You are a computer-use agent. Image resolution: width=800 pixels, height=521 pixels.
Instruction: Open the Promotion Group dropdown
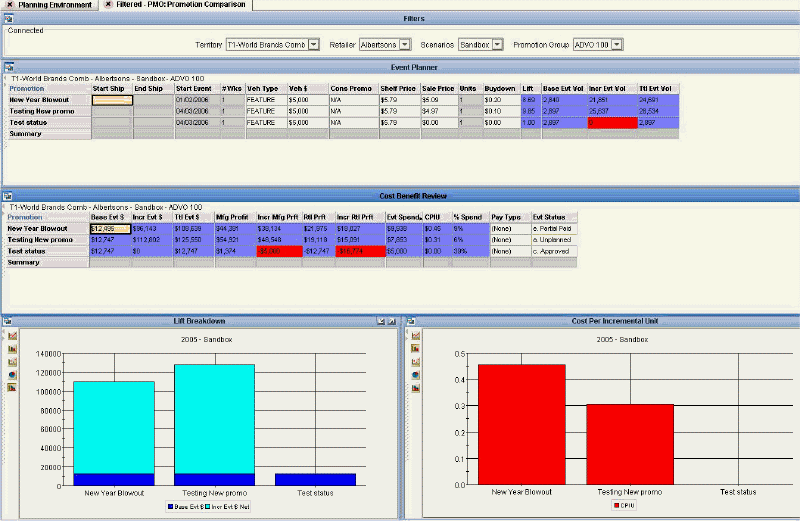click(617, 45)
